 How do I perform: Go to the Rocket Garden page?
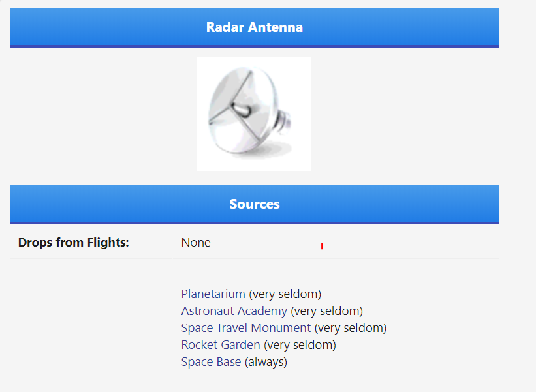point(221,345)
